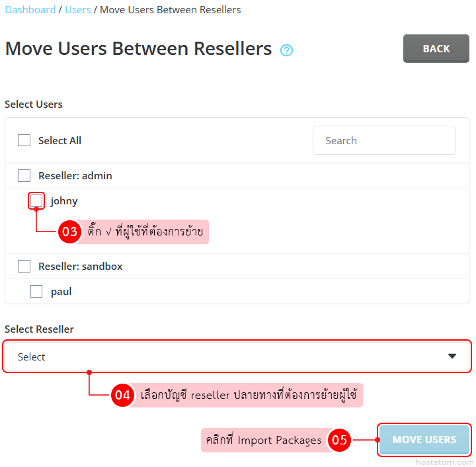476x467 pixels.
Task: Click the Reseller: sandbox group label
Action: (x=80, y=267)
